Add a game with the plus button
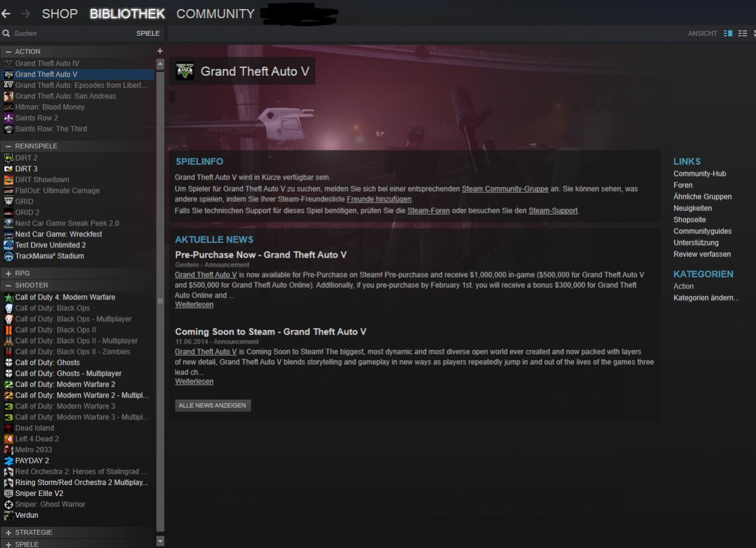Screen dimensions: 756x548 click(x=160, y=52)
